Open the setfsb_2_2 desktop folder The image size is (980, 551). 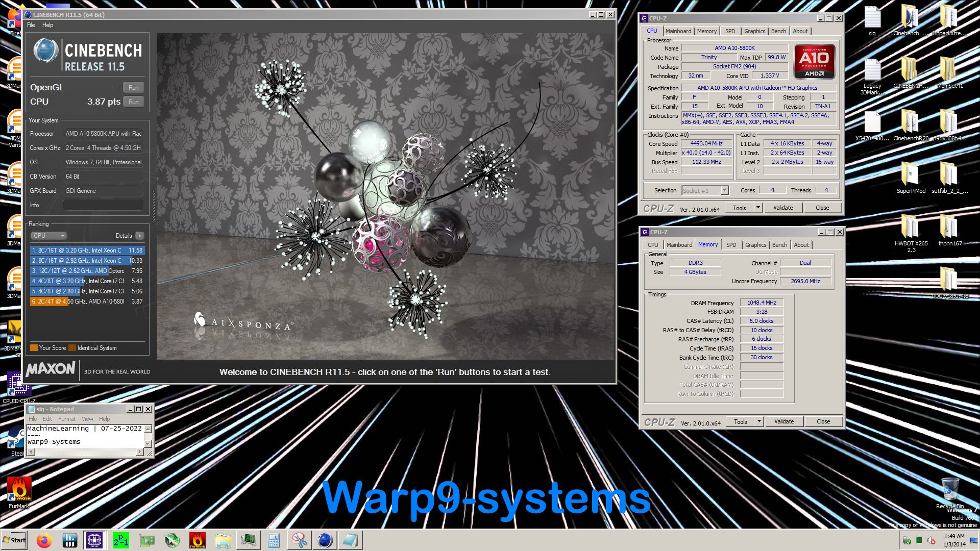pos(949,178)
